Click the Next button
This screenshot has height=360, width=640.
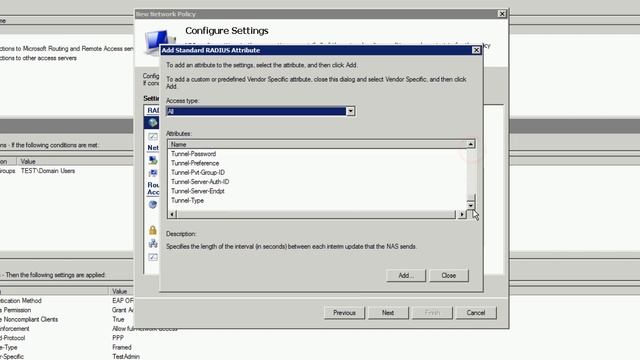388,313
